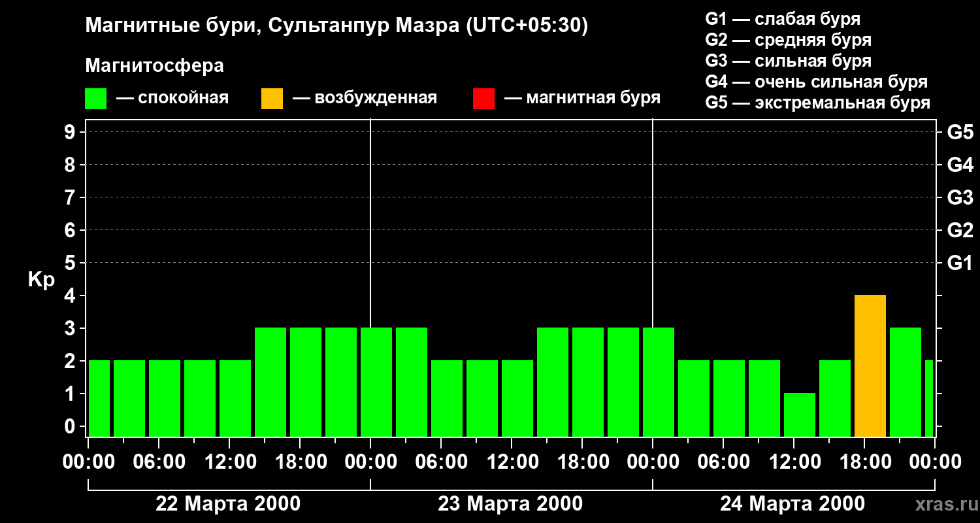
Task: Click the 'G5 — экстремальная буря' legend entry
Action: point(817,103)
